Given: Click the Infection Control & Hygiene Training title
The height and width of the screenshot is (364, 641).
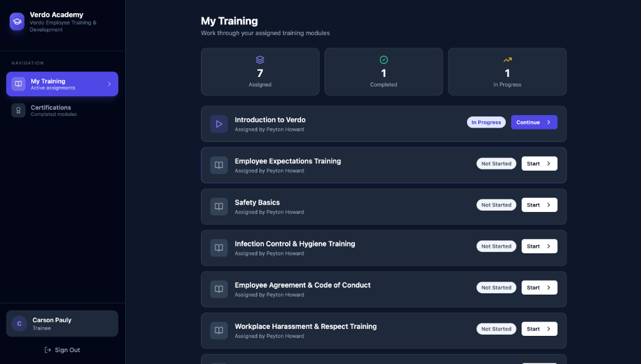Looking at the screenshot, I should [x=295, y=243].
